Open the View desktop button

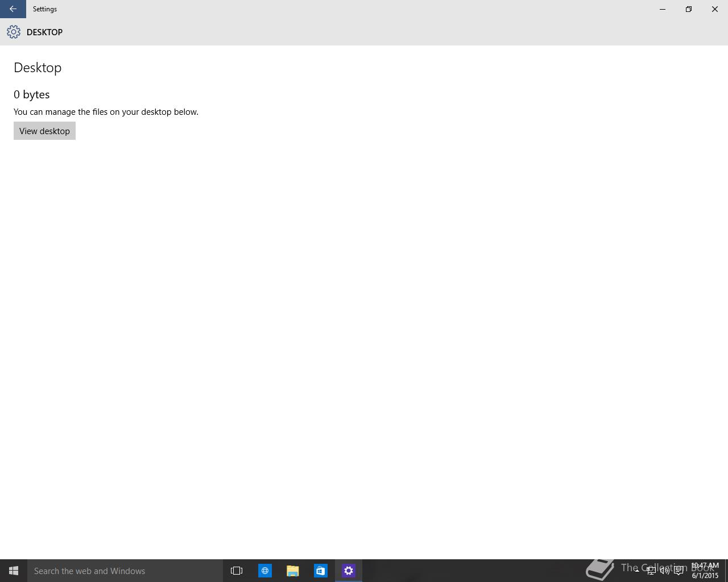coord(44,131)
